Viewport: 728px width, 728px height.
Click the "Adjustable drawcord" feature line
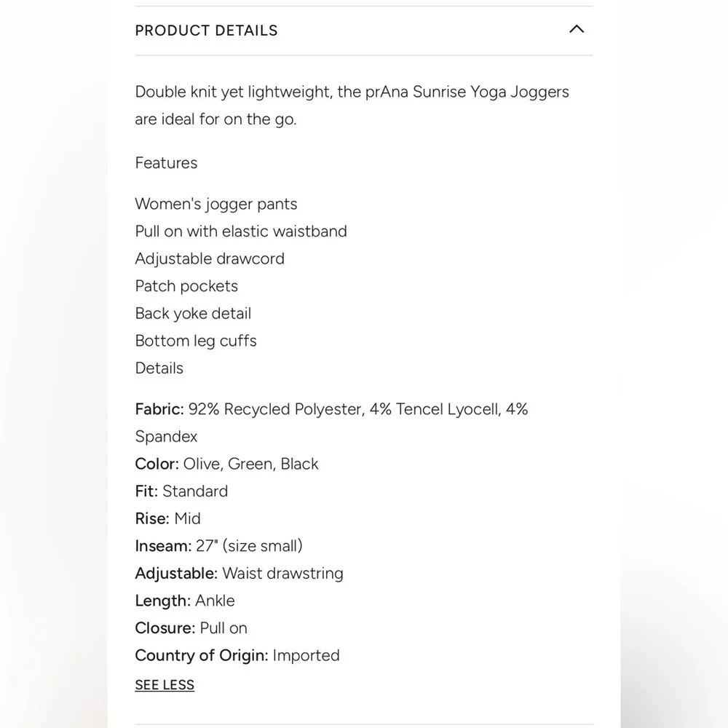210,259
